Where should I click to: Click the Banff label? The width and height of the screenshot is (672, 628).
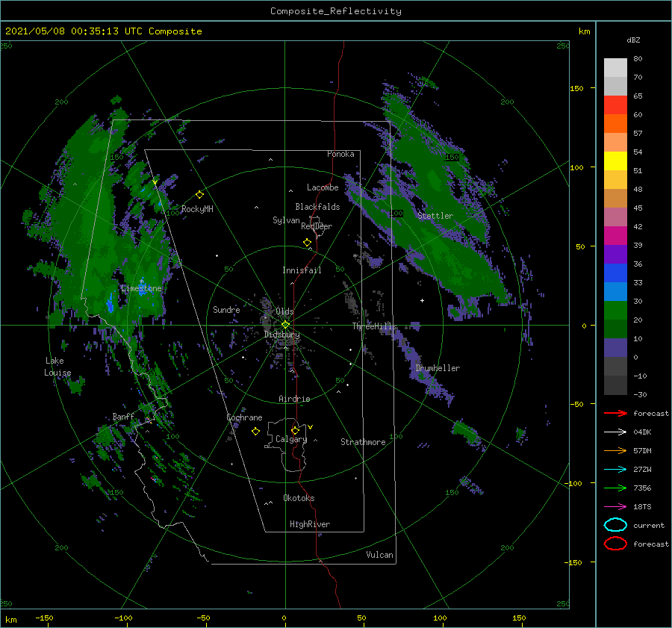123,416
